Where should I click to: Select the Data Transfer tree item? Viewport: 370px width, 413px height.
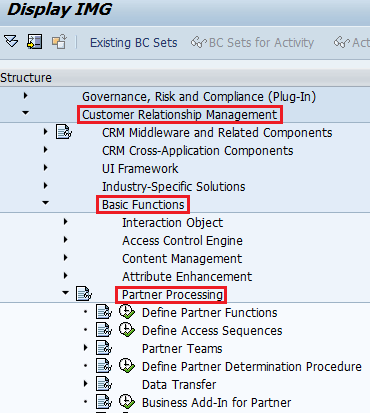[179, 385]
